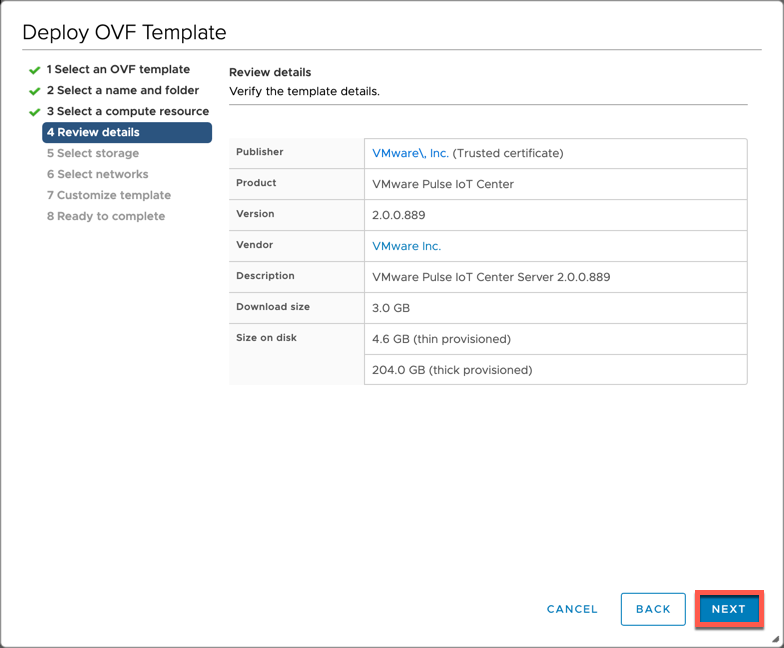Go to step 3 Select a compute resource
The height and width of the screenshot is (648, 784).
pyautogui.click(x=128, y=111)
